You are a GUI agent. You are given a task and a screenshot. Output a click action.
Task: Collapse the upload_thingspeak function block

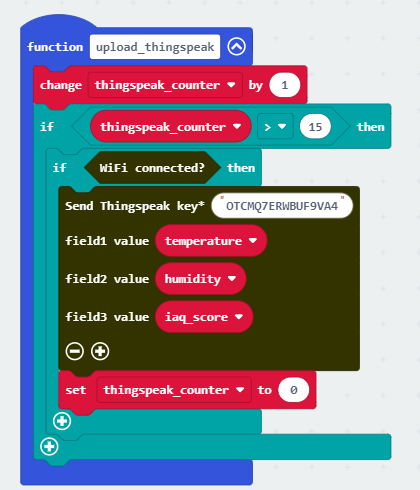click(x=236, y=46)
